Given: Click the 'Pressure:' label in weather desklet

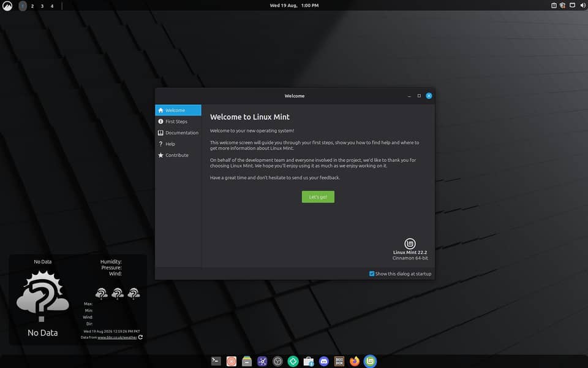Looking at the screenshot, I should point(111,268).
